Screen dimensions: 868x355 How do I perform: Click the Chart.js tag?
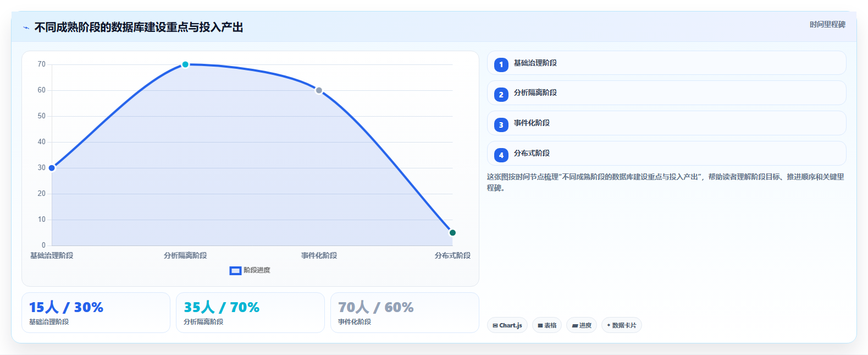pyautogui.click(x=507, y=325)
